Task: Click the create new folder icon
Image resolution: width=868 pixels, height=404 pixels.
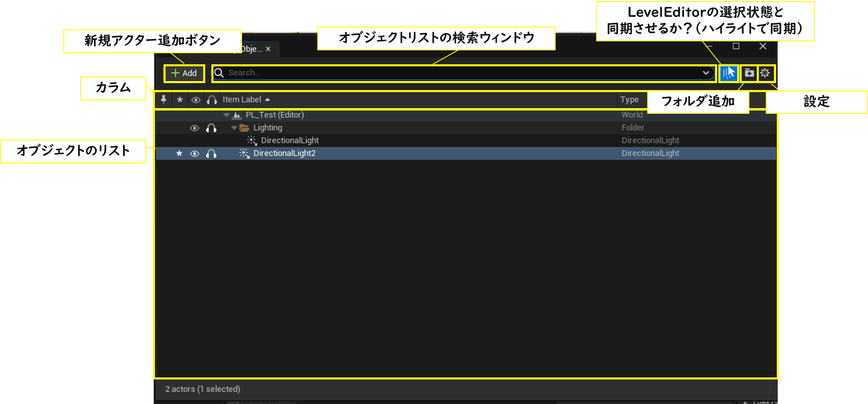Action: [749, 73]
